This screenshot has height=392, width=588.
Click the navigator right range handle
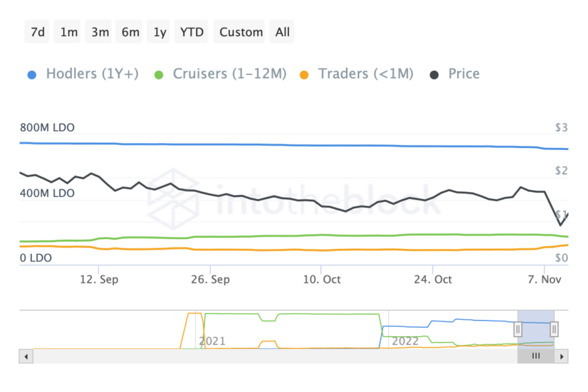coord(554,329)
